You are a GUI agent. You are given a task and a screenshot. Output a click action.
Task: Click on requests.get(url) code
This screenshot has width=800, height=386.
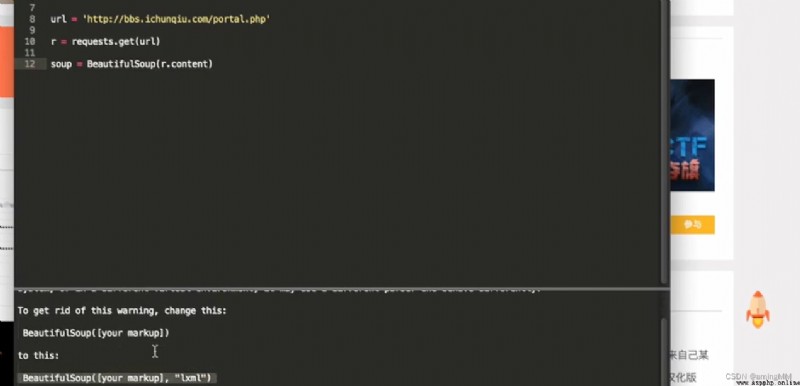(x=116, y=41)
